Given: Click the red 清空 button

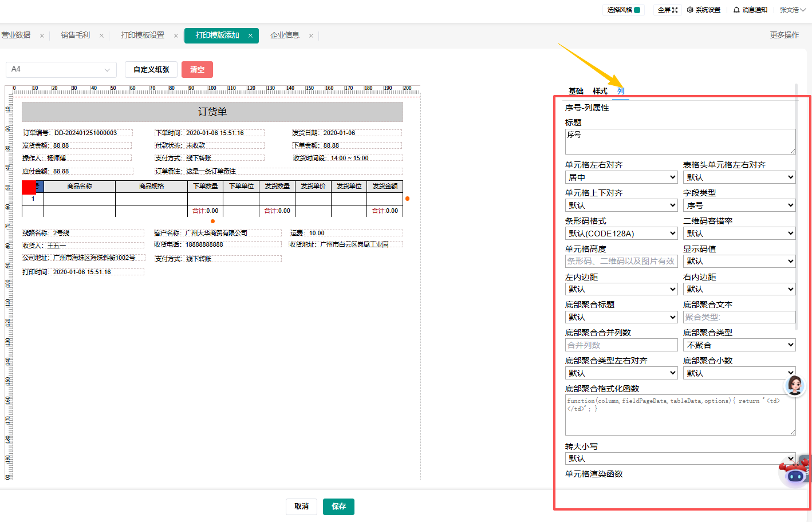Looking at the screenshot, I should pos(197,69).
